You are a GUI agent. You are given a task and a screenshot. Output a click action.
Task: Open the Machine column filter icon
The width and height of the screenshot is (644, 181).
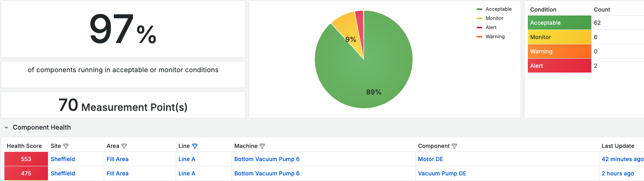click(262, 146)
